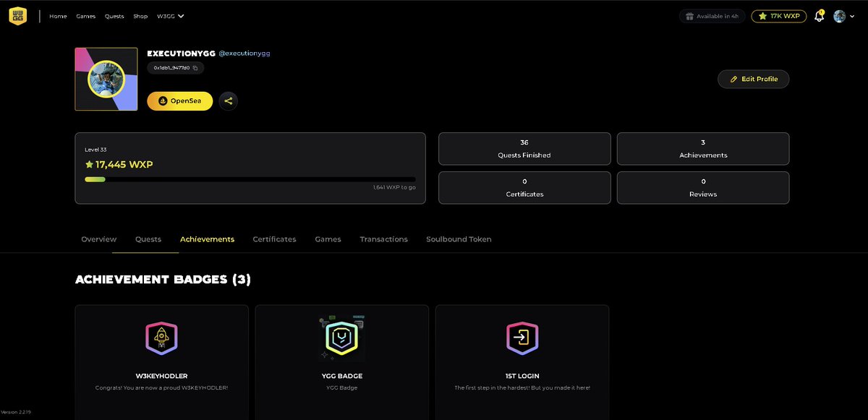Copy the wallet address 0x1db1...9477d0
Viewport: 868px width, 420px height.
click(x=195, y=68)
